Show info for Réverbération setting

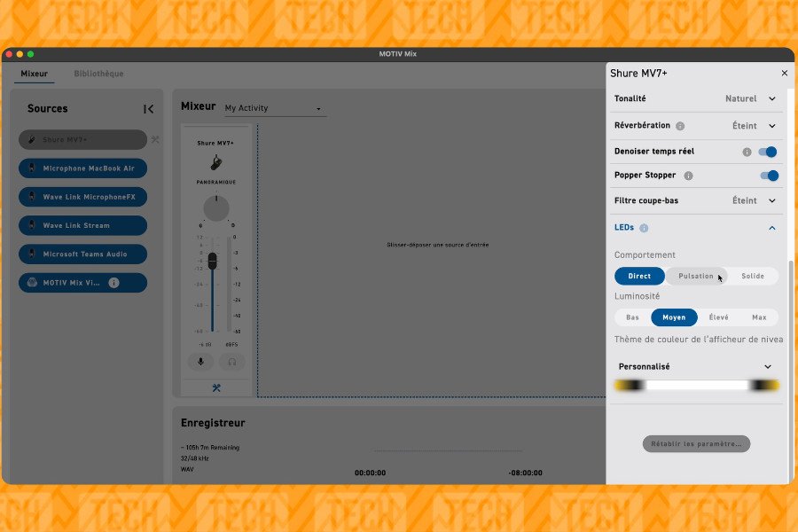pyautogui.click(x=680, y=126)
